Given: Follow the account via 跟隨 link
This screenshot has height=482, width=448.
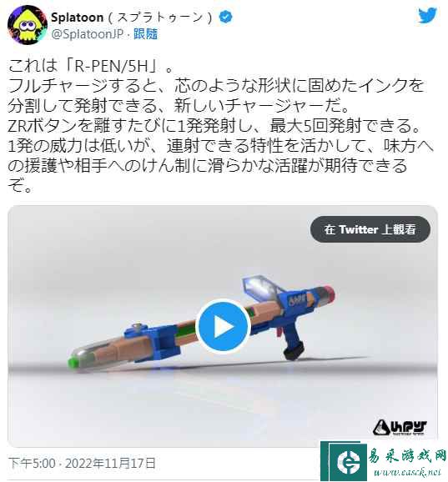Looking at the screenshot, I should [x=145, y=34].
